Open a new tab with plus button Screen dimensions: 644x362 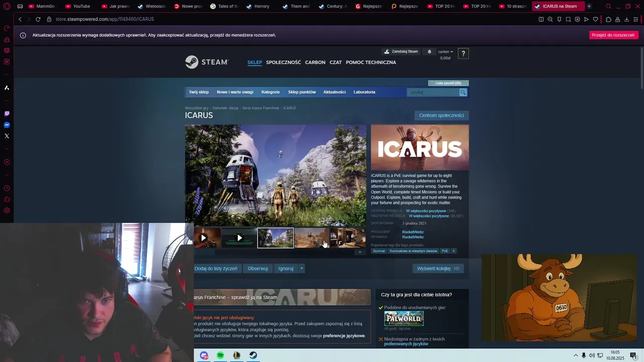point(589,7)
